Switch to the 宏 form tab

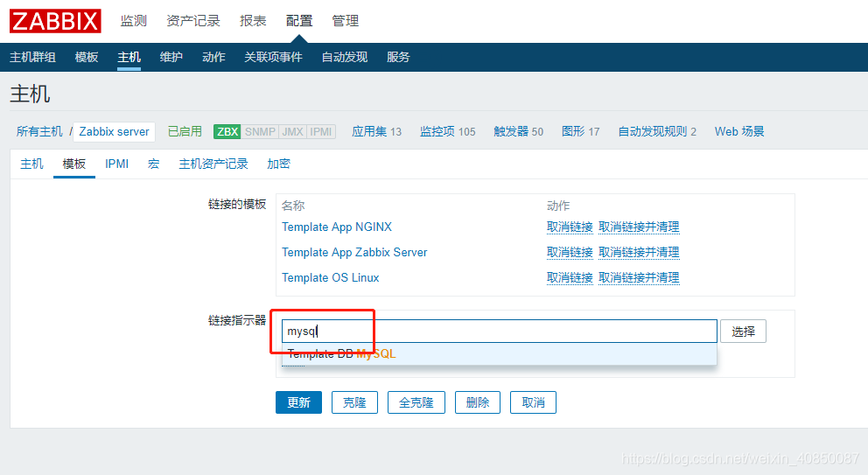click(154, 164)
